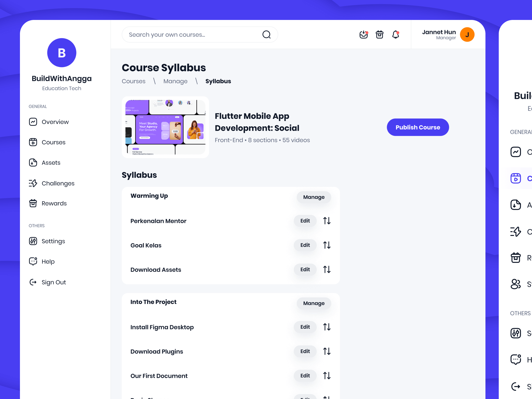Edit the Download Plugins lesson
This screenshot has height=399, width=532.
pos(305,351)
